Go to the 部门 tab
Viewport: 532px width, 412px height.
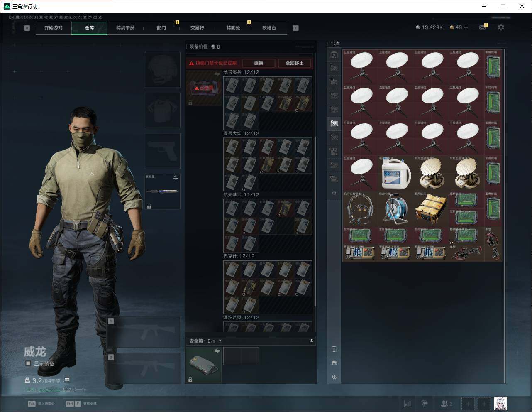pyautogui.click(x=161, y=28)
